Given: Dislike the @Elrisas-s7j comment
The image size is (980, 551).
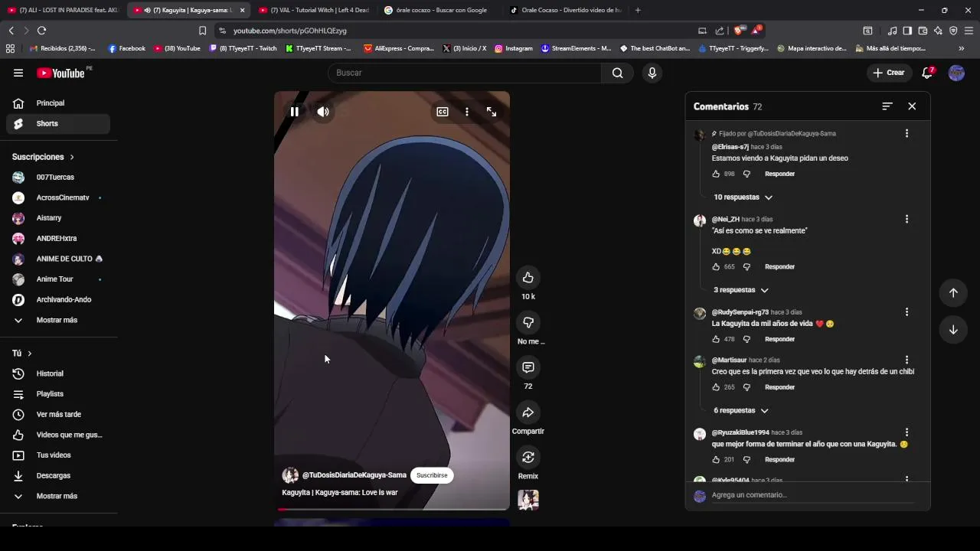Looking at the screenshot, I should click(746, 174).
